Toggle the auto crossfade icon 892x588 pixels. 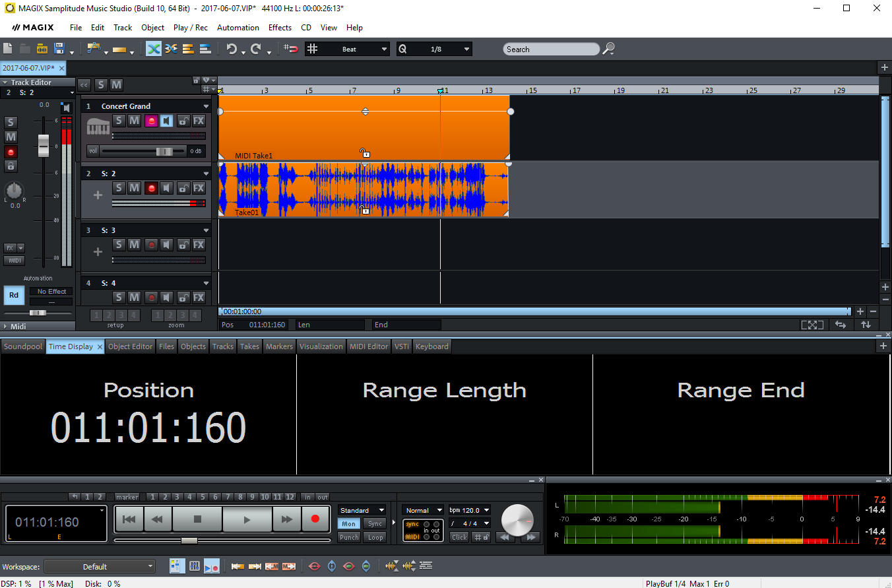[x=154, y=49]
